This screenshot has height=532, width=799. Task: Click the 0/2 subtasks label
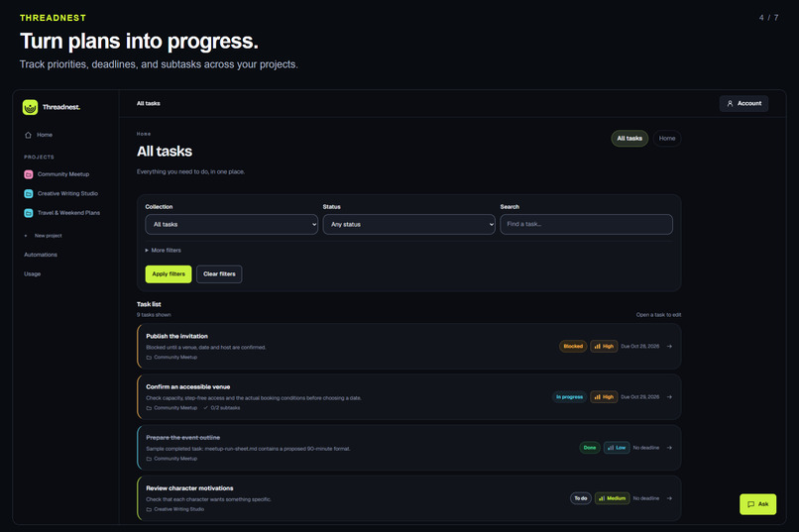(225, 408)
